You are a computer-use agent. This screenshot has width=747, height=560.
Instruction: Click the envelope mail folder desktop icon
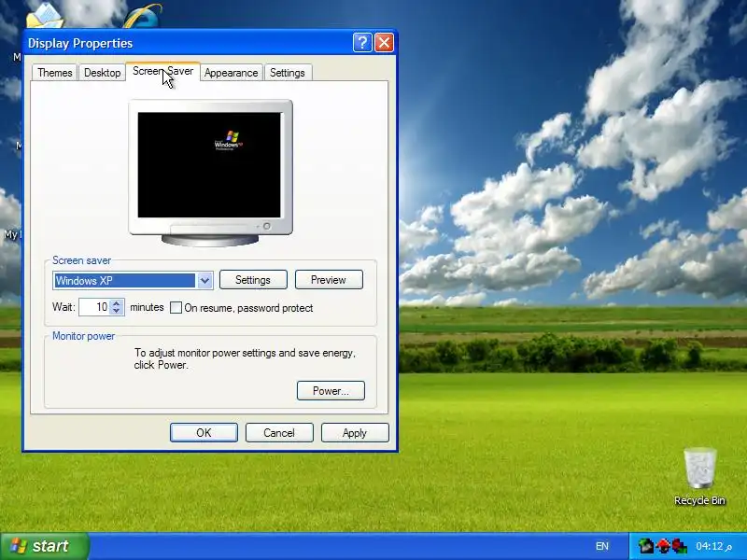point(45,15)
